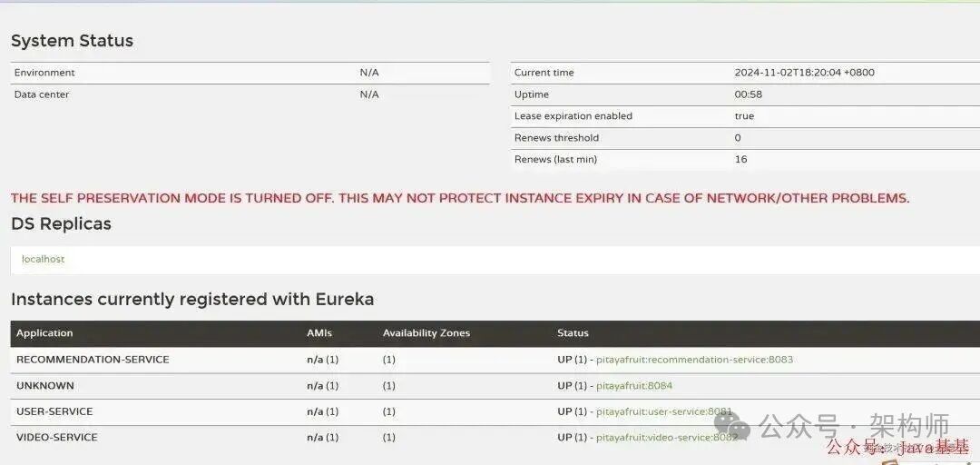Image resolution: width=980 pixels, height=465 pixels.
Task: Click the Renews threshold value 0
Action: click(x=738, y=138)
